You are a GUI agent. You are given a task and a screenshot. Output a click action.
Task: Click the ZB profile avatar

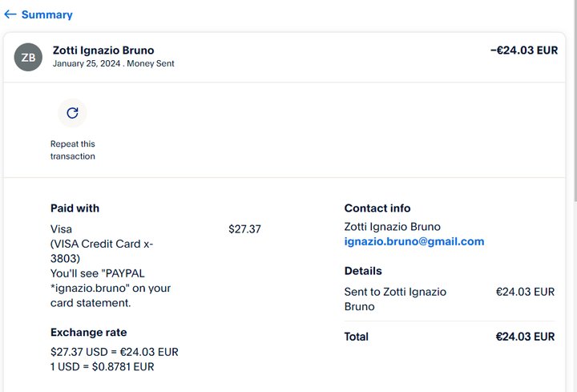28,57
